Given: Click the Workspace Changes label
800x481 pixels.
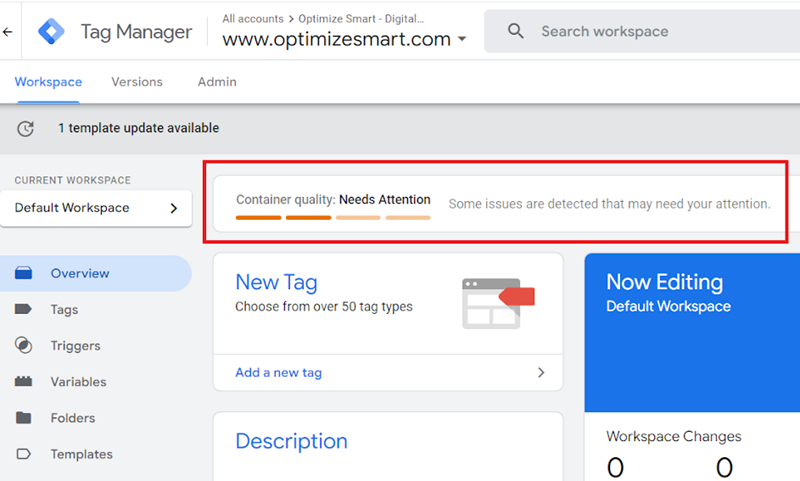Looking at the screenshot, I should [x=673, y=437].
